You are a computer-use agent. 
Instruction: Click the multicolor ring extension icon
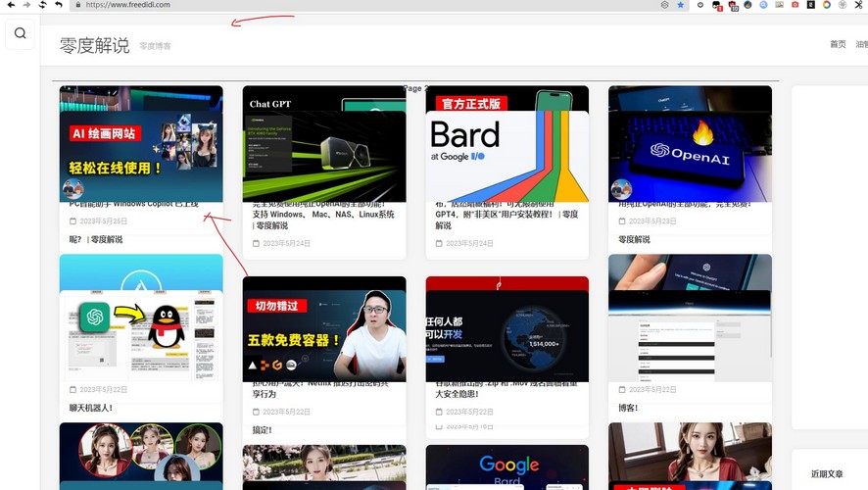pyautogui.click(x=827, y=5)
